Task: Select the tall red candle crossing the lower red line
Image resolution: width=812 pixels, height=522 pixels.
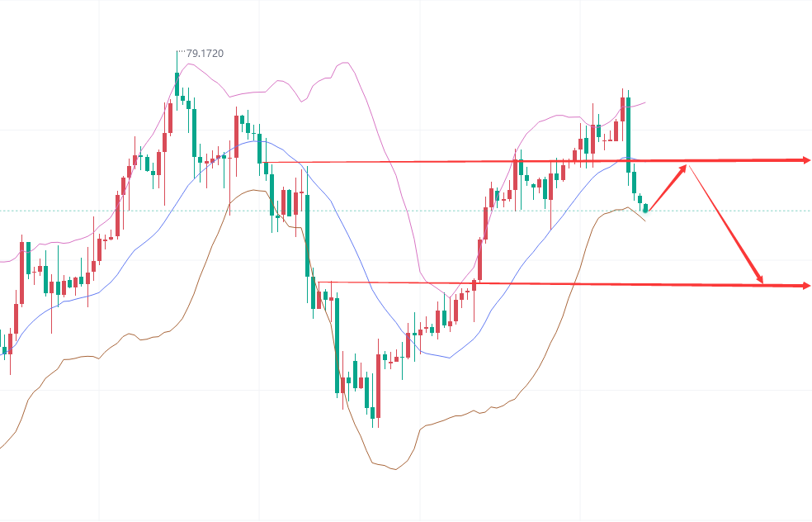Action: 479,259
